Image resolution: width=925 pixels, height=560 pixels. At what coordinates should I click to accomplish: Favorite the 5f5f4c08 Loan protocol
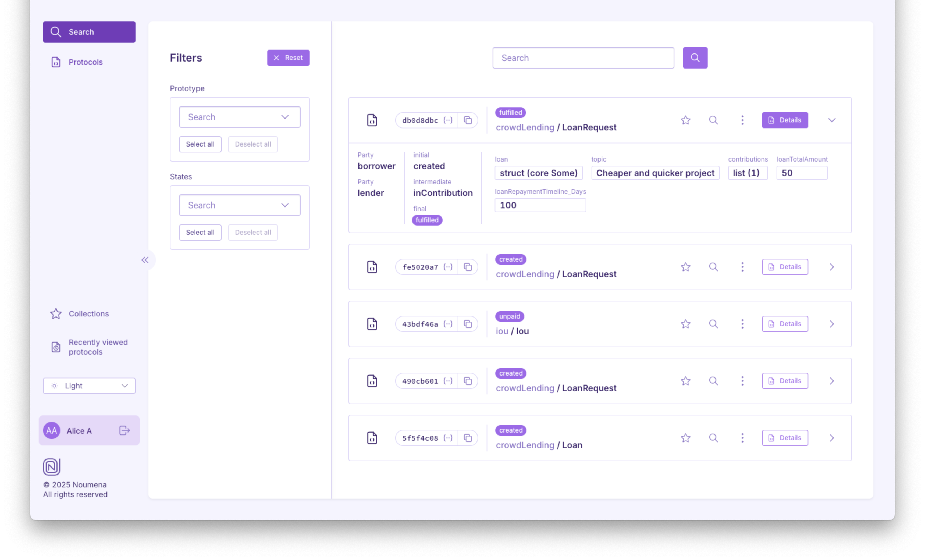(x=685, y=438)
